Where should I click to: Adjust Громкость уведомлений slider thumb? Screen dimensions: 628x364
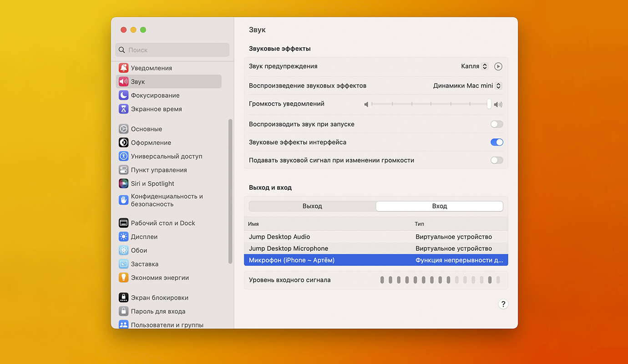pyautogui.click(x=489, y=104)
